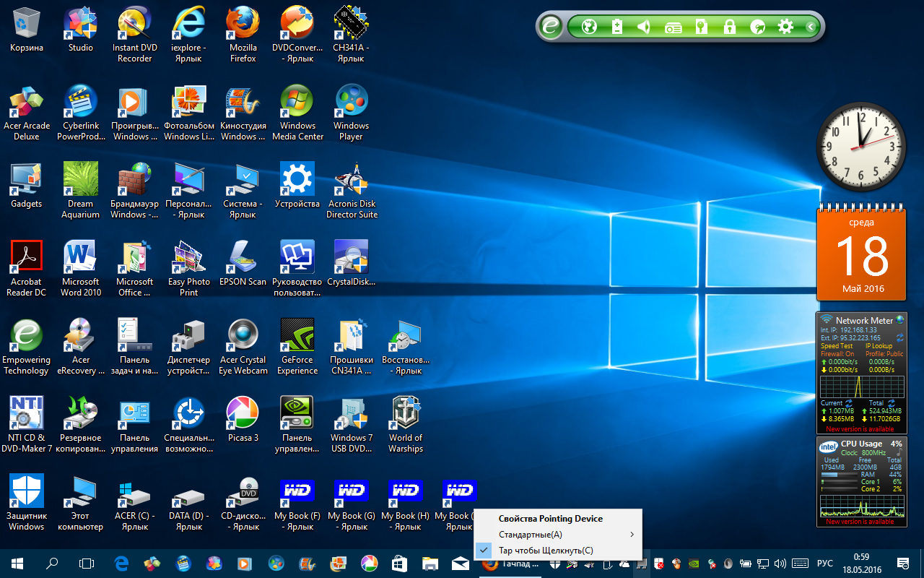Click Speed Test in Network Meter gadget

pos(837,346)
